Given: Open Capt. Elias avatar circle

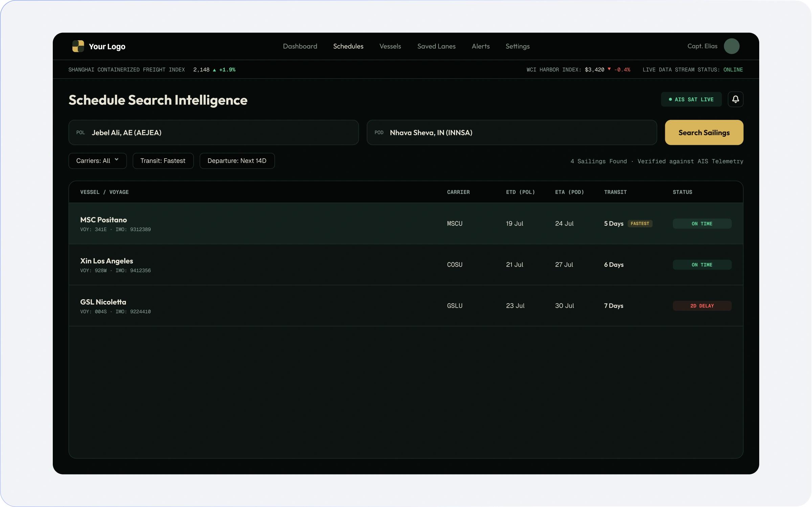Looking at the screenshot, I should point(731,46).
